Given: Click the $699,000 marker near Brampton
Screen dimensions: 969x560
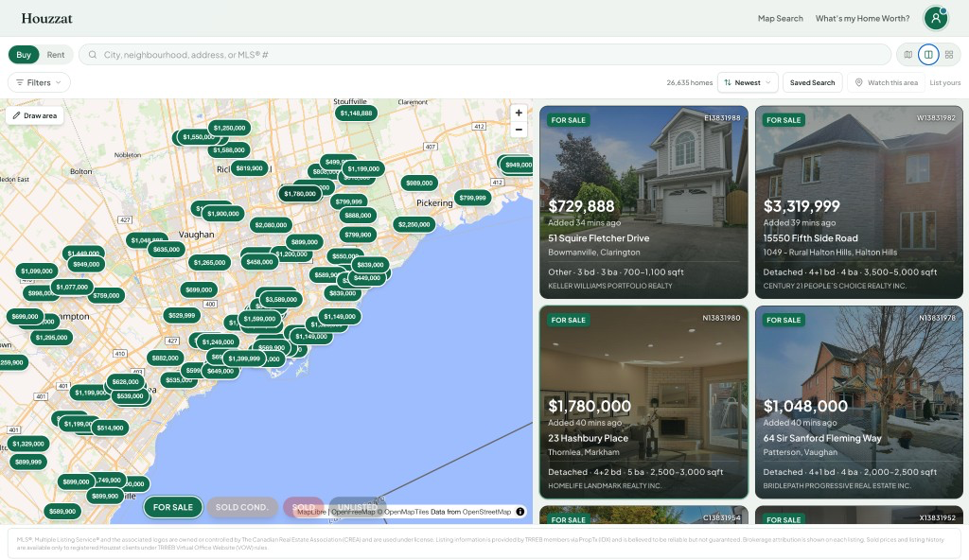Looking at the screenshot, I should coord(26,317).
